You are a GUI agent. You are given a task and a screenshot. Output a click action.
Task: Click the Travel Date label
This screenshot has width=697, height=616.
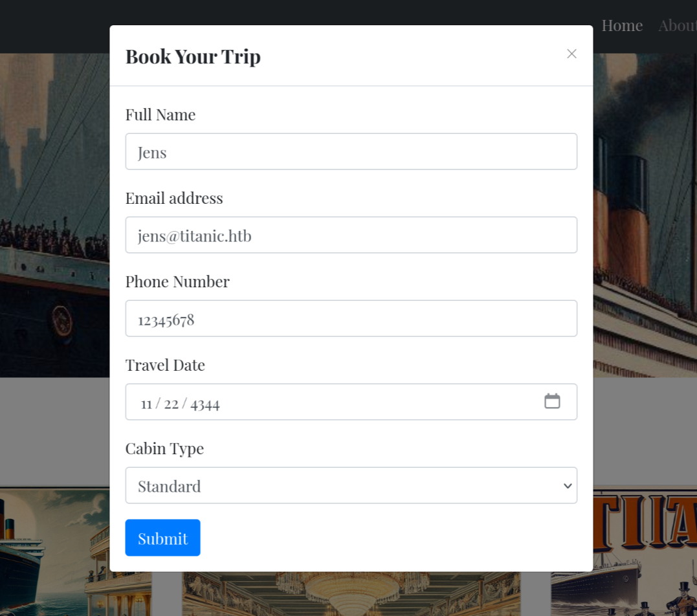165,366
